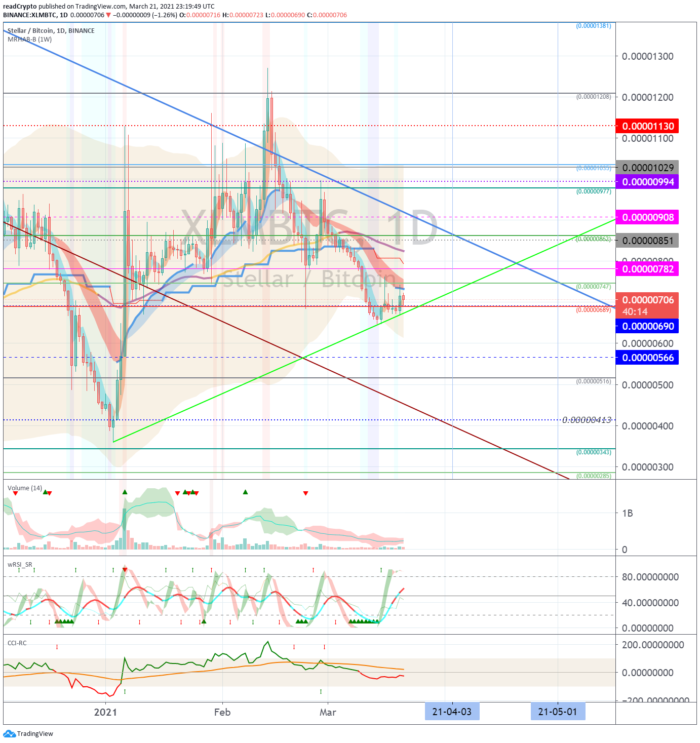Click the (0.00000343) level label
The image size is (700, 743).
click(x=594, y=452)
